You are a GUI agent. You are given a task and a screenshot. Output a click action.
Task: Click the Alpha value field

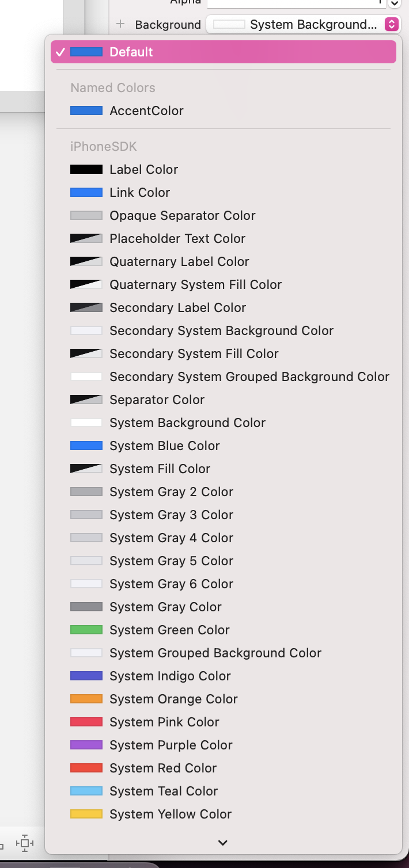(296, 3)
